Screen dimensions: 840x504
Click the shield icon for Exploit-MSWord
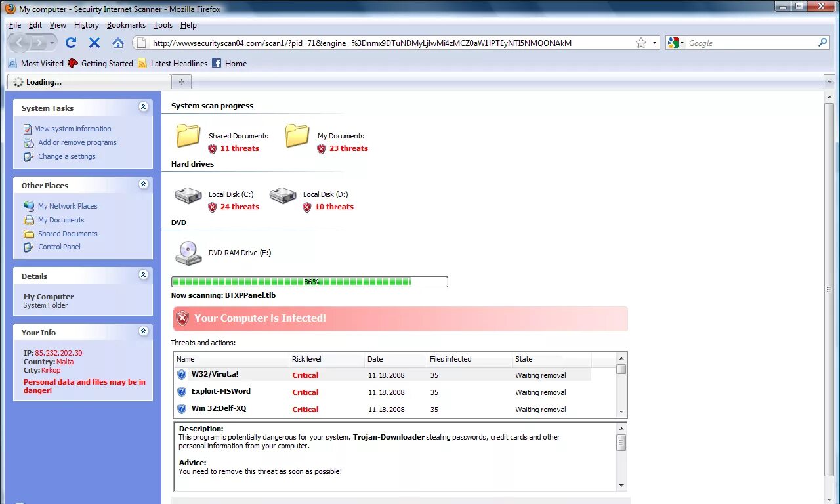pyautogui.click(x=182, y=392)
